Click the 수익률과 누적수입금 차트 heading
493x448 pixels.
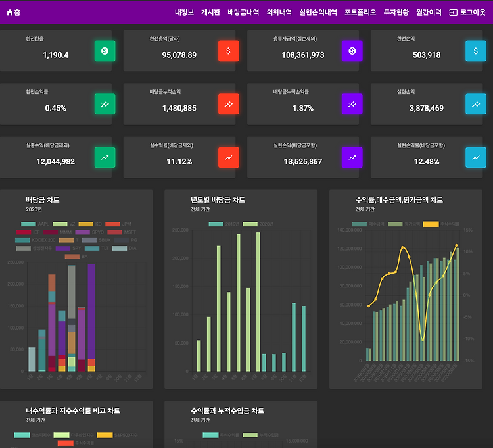click(x=227, y=411)
